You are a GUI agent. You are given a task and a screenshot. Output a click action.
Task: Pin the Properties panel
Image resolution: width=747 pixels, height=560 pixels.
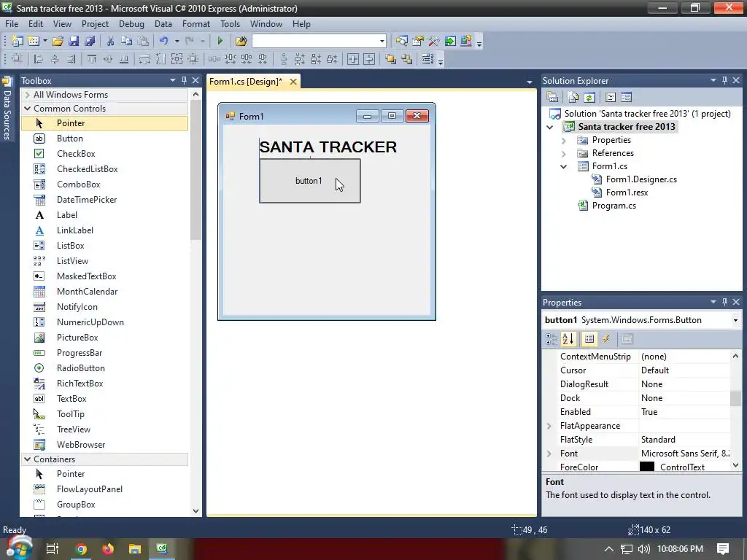click(x=724, y=302)
